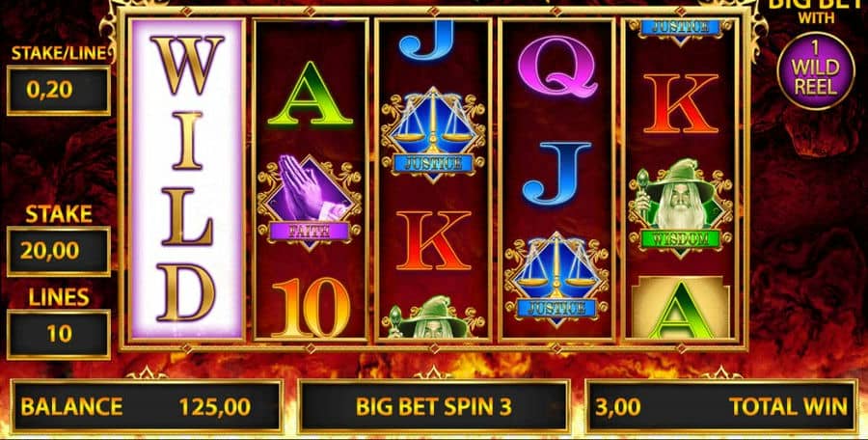Click the Stake/Line value box showing 0,20
This screenshot has height=440, width=868.
click(59, 91)
